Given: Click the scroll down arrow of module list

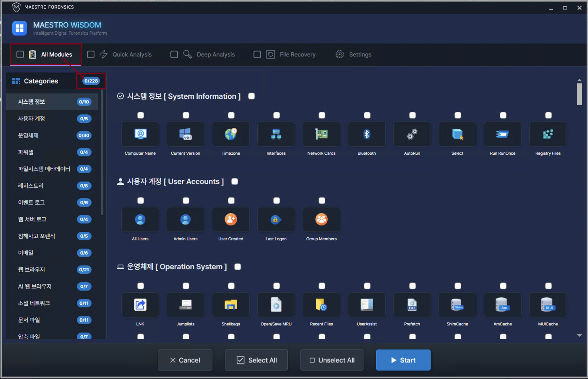Looking at the screenshot, I should click(579, 335).
